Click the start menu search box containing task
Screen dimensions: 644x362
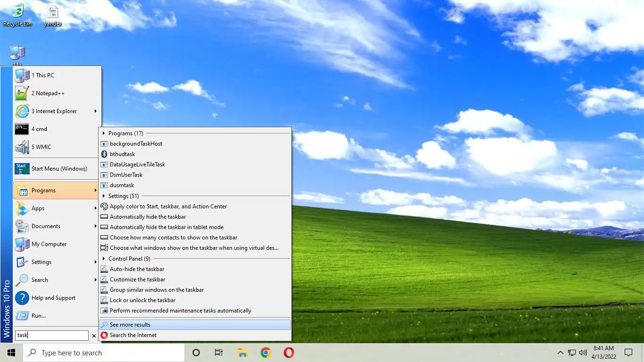point(52,336)
